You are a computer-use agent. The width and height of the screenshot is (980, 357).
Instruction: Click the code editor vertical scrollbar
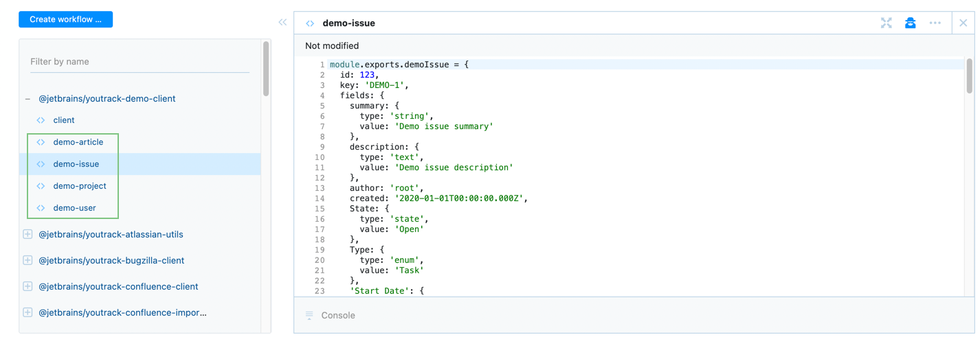969,76
